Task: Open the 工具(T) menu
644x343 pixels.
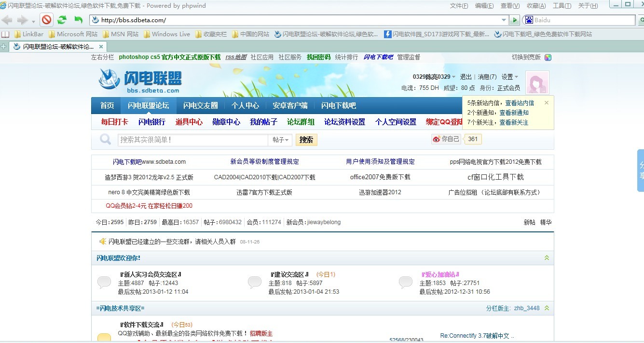Action: click(562, 6)
